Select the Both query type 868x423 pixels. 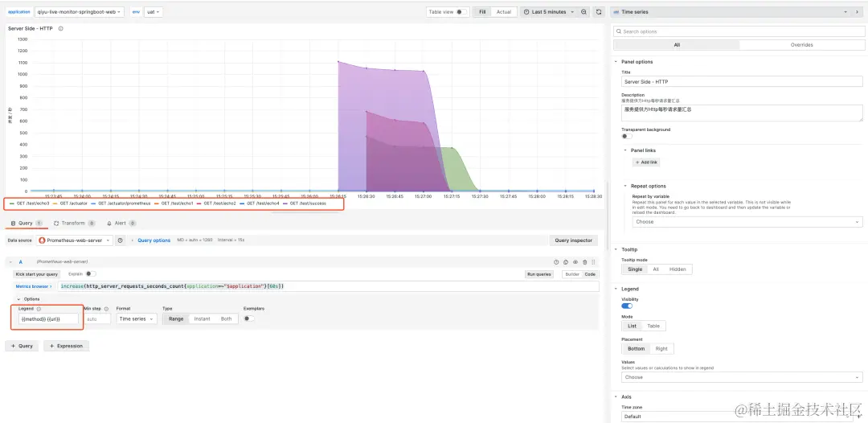coord(227,319)
